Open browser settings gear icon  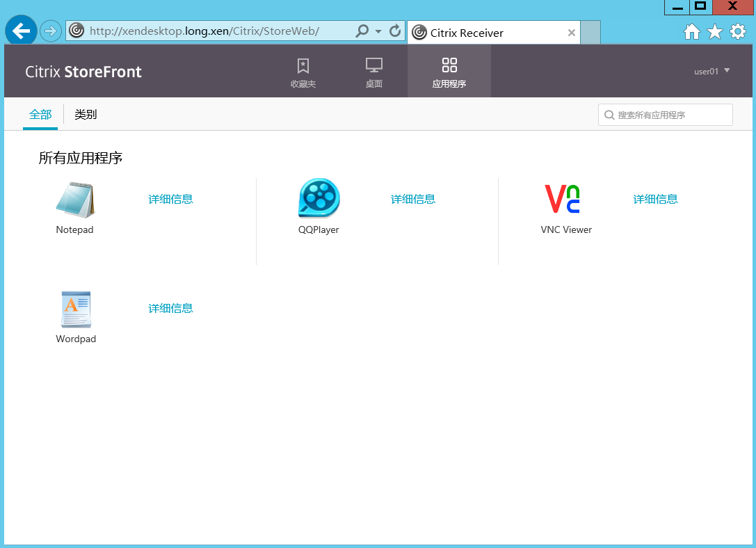point(738,32)
